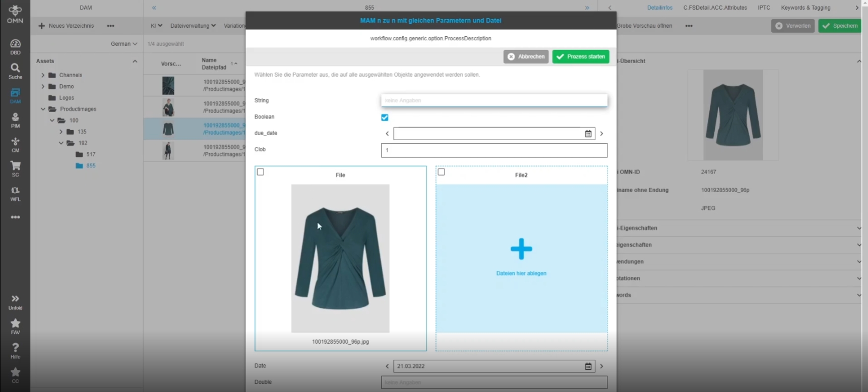Click the String input field
Screen dimensions: 868x392
point(494,100)
